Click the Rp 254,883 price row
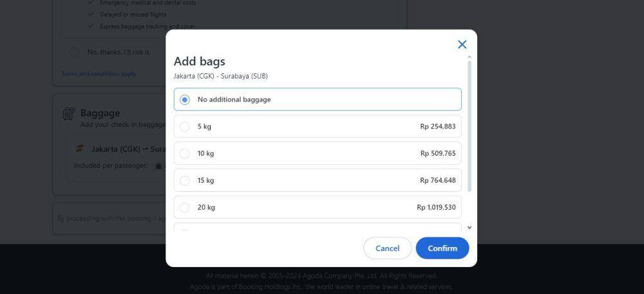 click(317, 126)
